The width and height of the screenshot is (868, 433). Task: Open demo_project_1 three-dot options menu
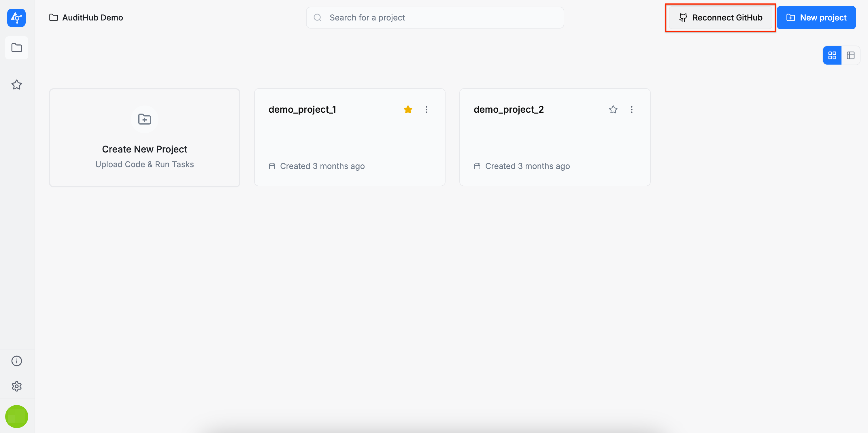426,110
